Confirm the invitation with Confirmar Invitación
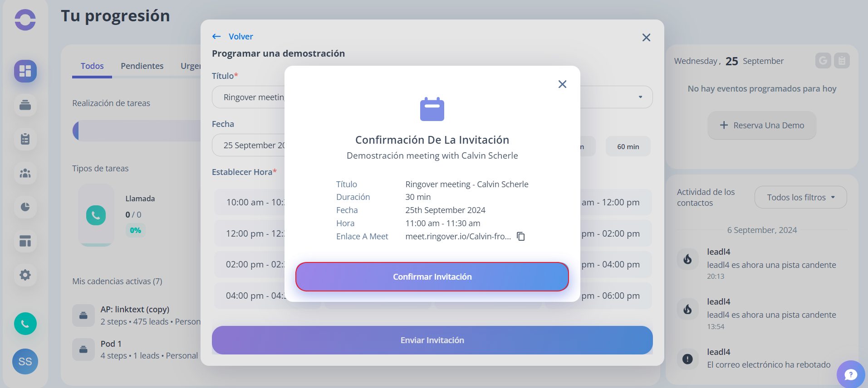 pyautogui.click(x=432, y=277)
